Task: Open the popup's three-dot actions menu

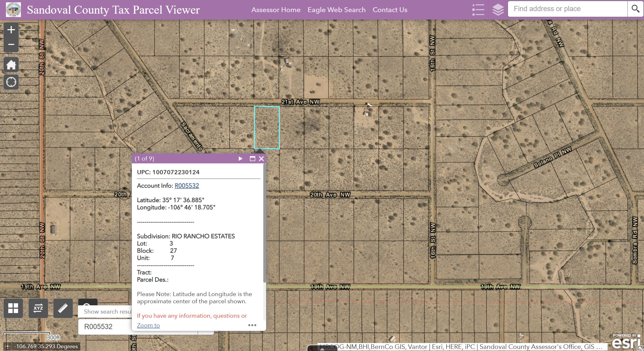Action: (252, 325)
